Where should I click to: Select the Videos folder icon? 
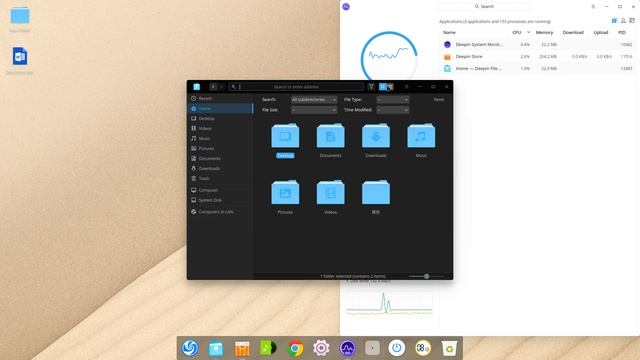pos(330,193)
